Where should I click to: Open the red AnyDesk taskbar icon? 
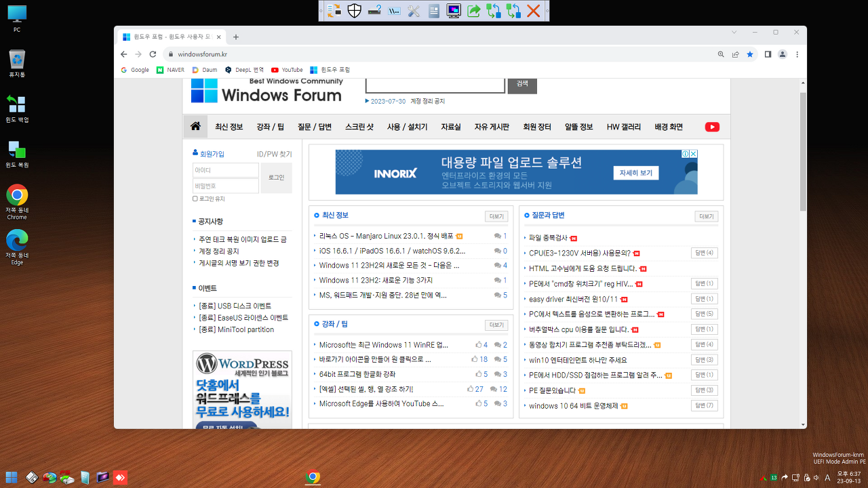(x=120, y=477)
